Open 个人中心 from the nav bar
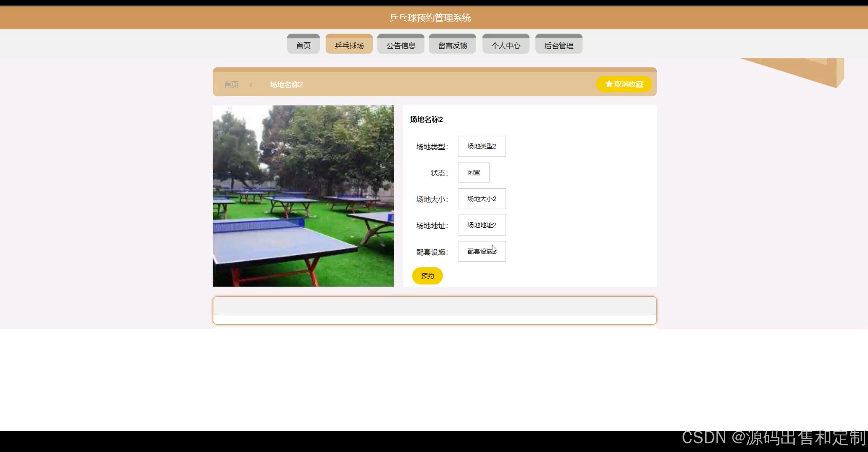Screen dimensions: 868x452 click(506, 45)
